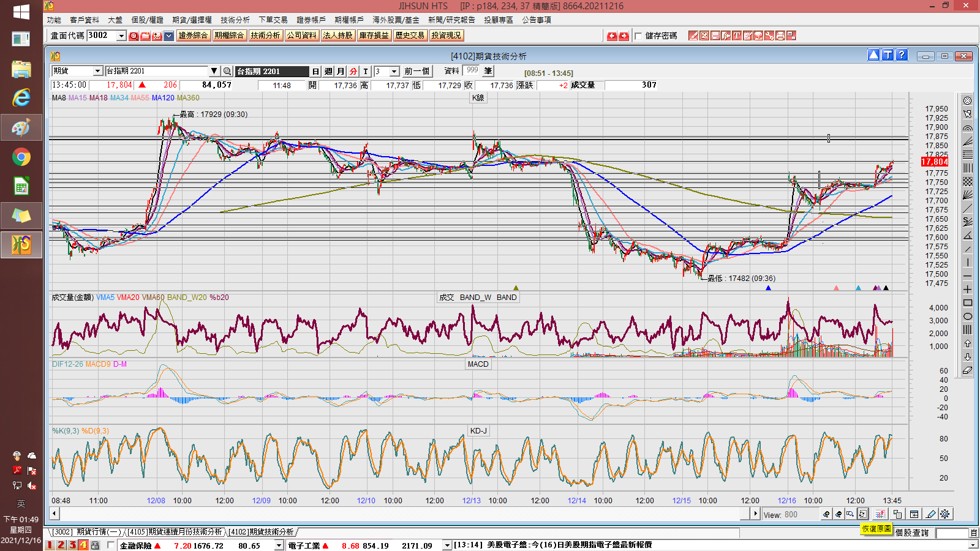This screenshot has height=551, width=980.
Task: Click the magnifier icon beside contract selector
Action: point(227,72)
